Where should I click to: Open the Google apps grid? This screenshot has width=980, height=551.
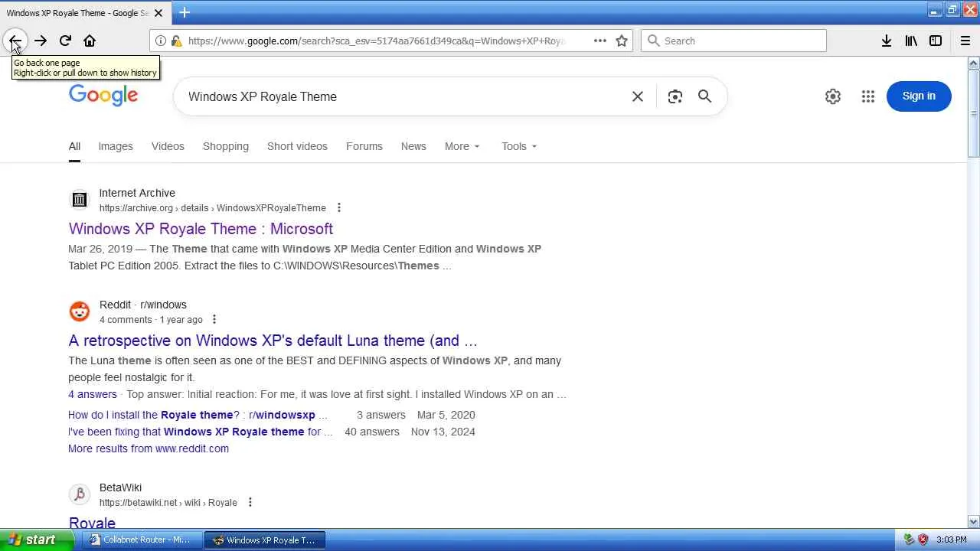867,96
